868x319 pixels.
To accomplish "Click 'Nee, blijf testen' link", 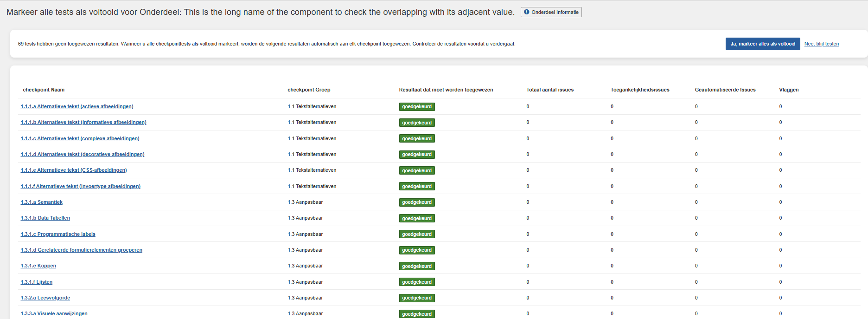I will (821, 44).
